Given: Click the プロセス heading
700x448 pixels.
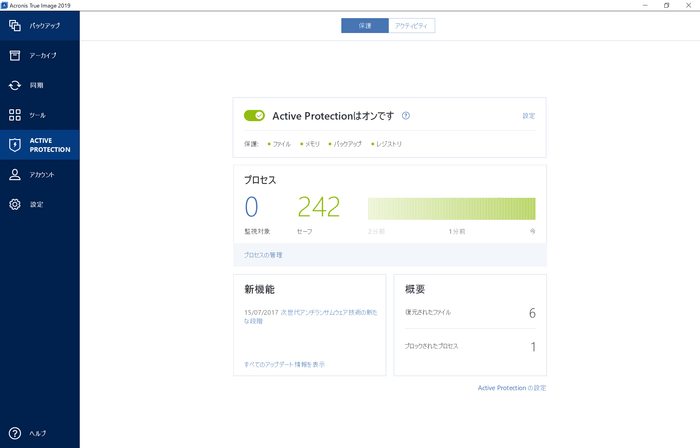Looking at the screenshot, I should coord(260,180).
